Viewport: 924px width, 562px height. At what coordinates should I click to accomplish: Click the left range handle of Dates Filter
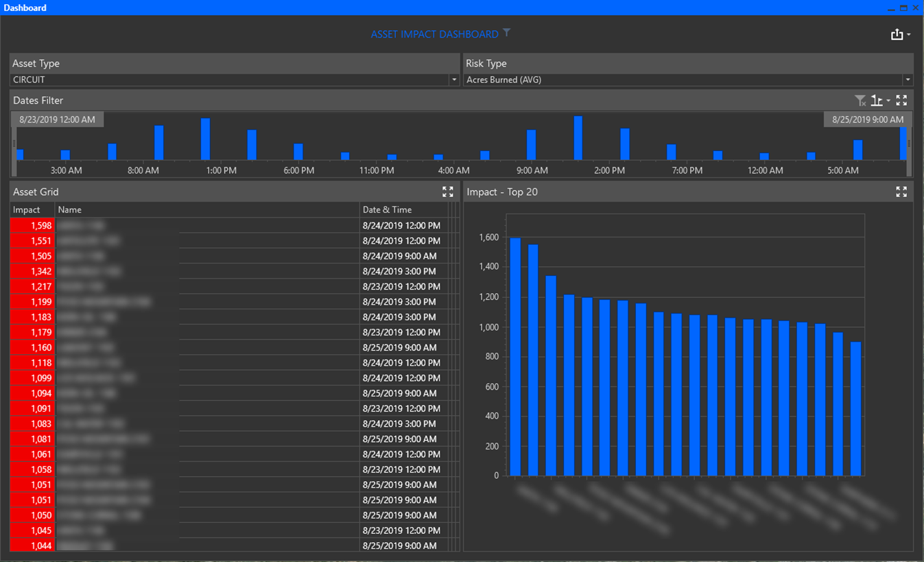tap(14, 143)
